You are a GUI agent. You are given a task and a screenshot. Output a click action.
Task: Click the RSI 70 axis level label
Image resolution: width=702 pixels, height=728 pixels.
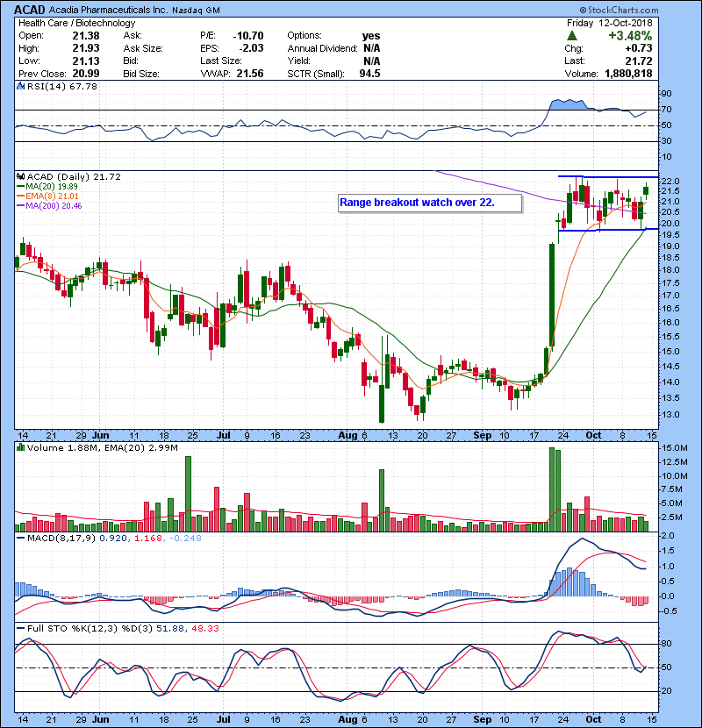(x=666, y=109)
